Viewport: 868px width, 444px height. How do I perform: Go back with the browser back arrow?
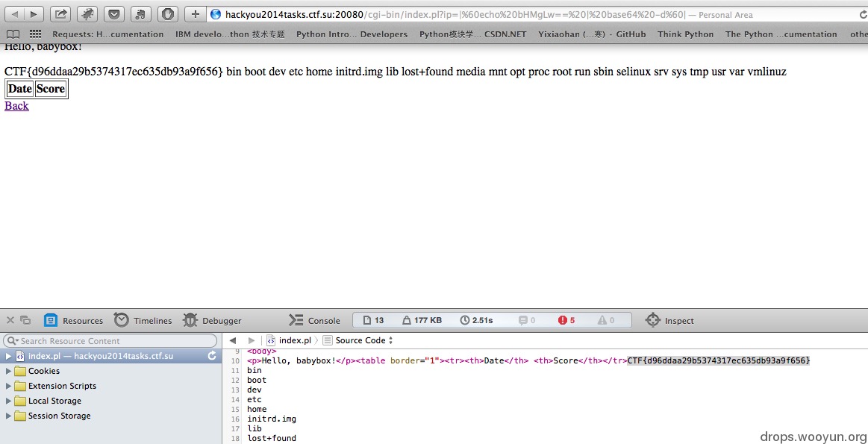14,14
